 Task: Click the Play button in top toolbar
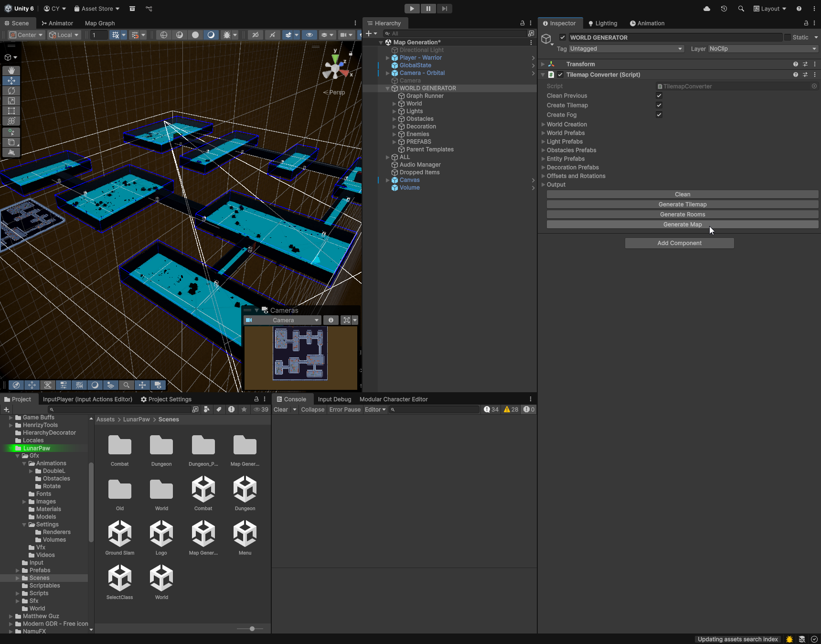pyautogui.click(x=412, y=9)
